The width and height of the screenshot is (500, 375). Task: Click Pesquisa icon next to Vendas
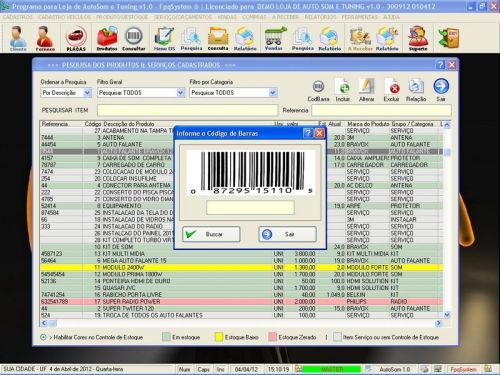(x=303, y=39)
